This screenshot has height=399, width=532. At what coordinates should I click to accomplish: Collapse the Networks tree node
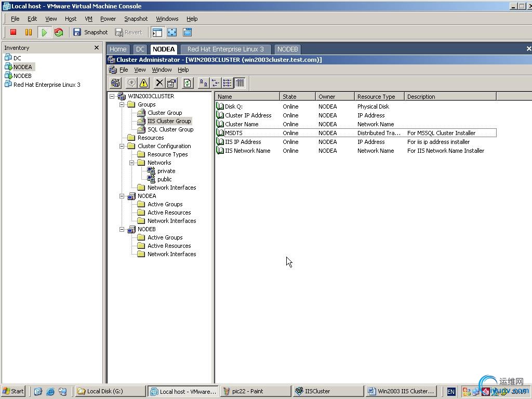pyautogui.click(x=132, y=163)
